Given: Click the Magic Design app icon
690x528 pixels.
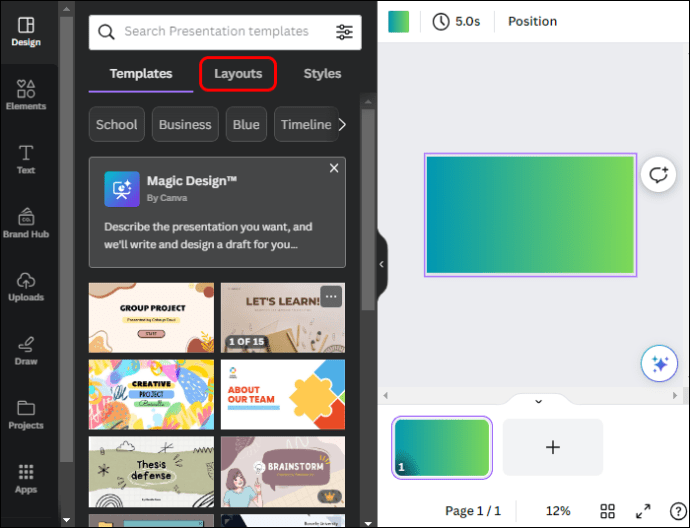Looking at the screenshot, I should coord(122,189).
